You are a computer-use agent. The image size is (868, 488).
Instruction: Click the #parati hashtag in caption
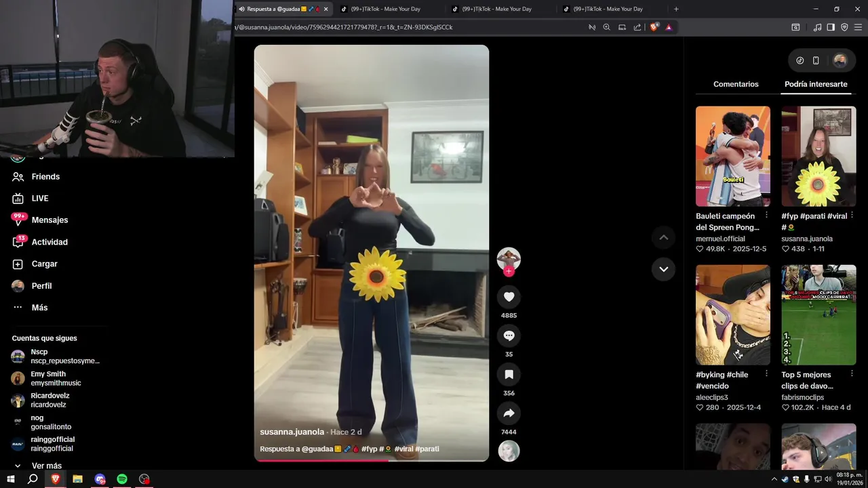point(427,449)
